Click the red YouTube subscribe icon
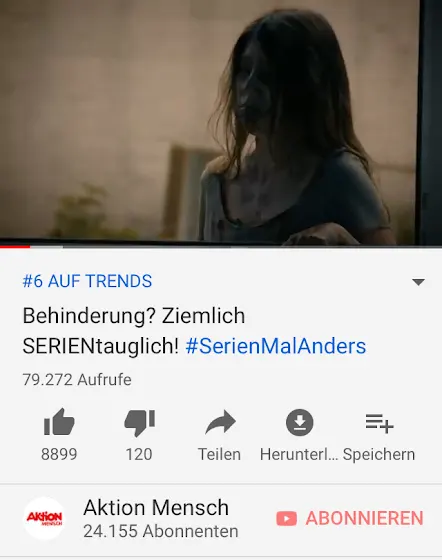 click(286, 518)
